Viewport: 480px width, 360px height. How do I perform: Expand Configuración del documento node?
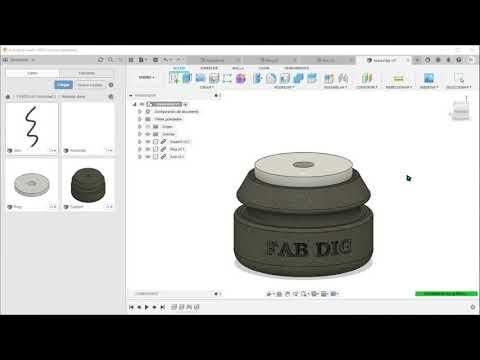point(140,112)
